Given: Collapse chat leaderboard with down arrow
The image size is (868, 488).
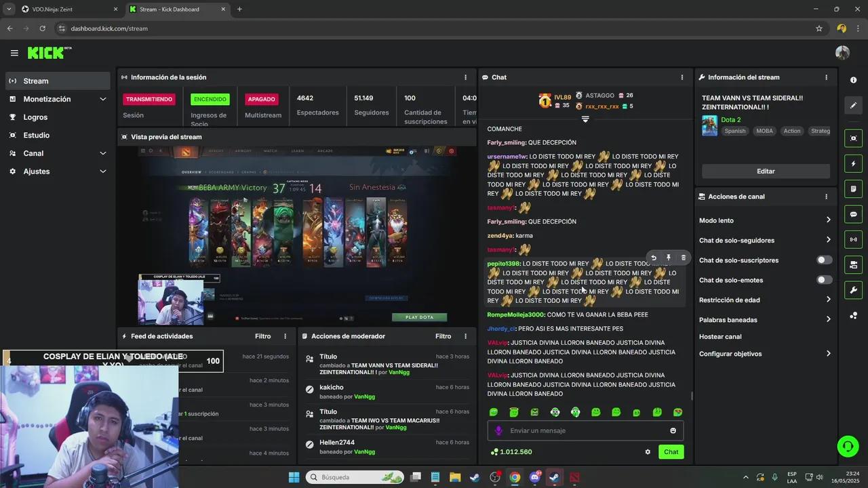Looking at the screenshot, I should pyautogui.click(x=585, y=119).
